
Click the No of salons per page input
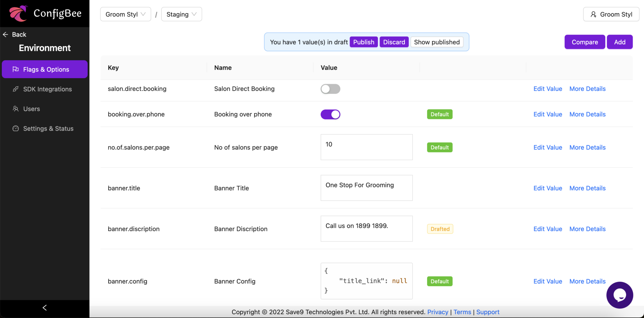pos(366,147)
